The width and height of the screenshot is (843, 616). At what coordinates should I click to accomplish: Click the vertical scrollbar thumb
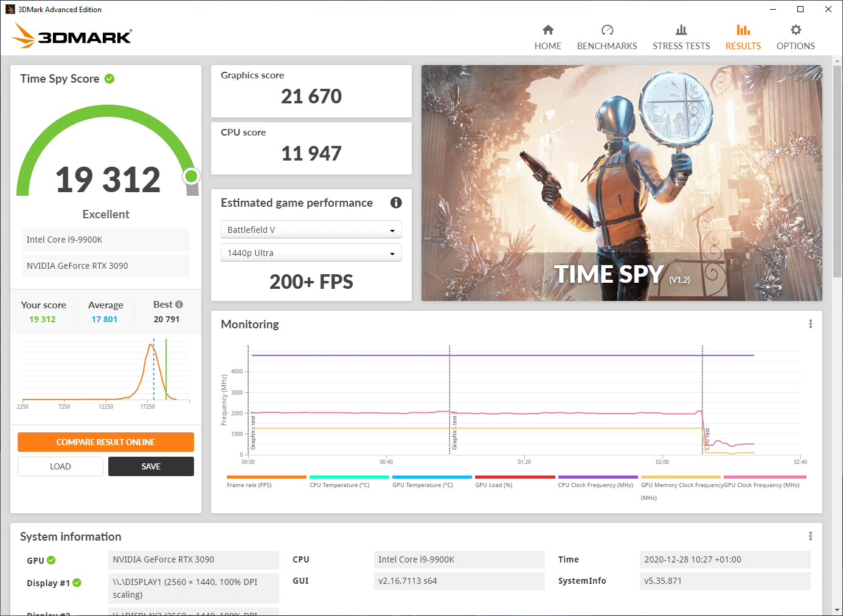[837, 171]
